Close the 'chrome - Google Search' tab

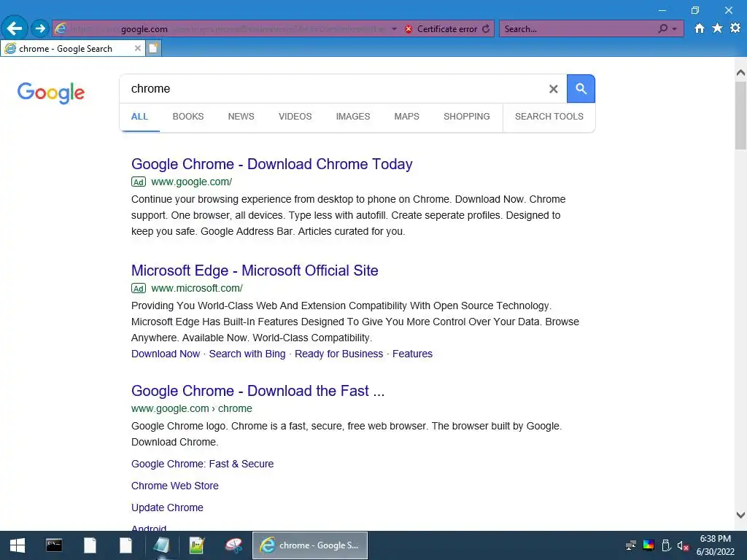137,49
